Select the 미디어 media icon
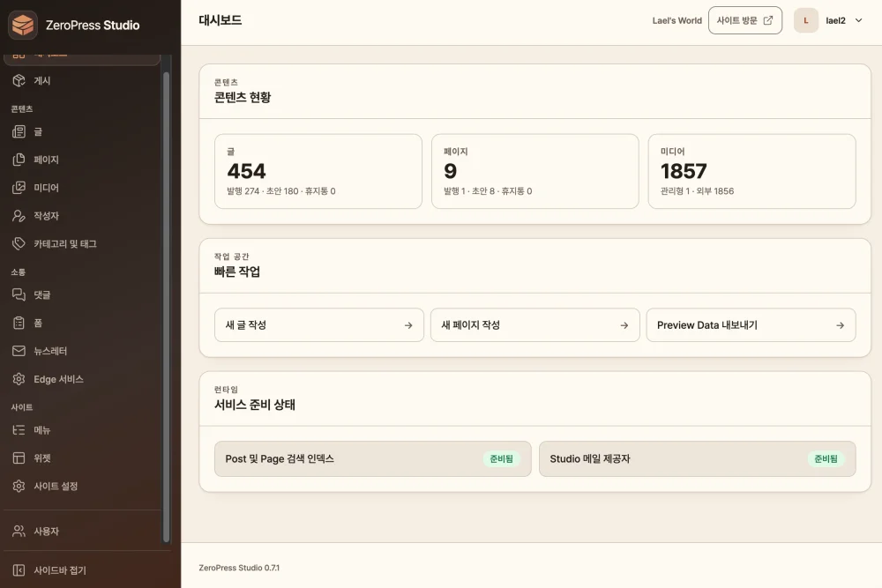882x588 pixels. point(19,187)
